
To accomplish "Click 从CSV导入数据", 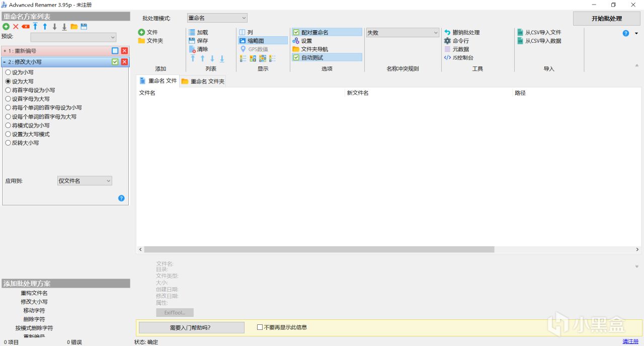I will click(539, 41).
